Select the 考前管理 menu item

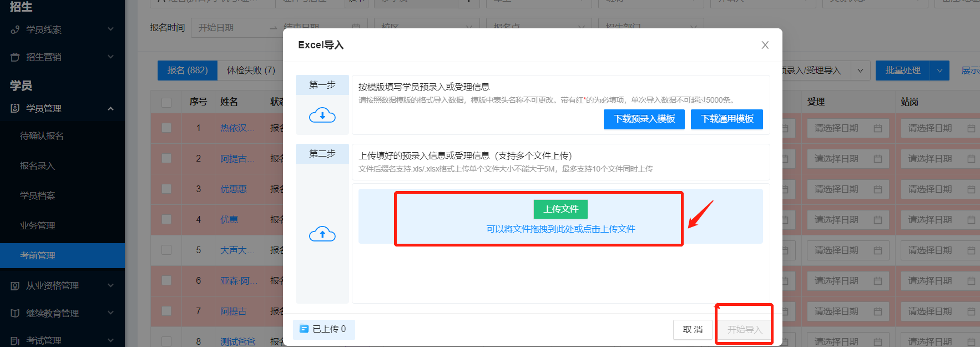coord(62,255)
